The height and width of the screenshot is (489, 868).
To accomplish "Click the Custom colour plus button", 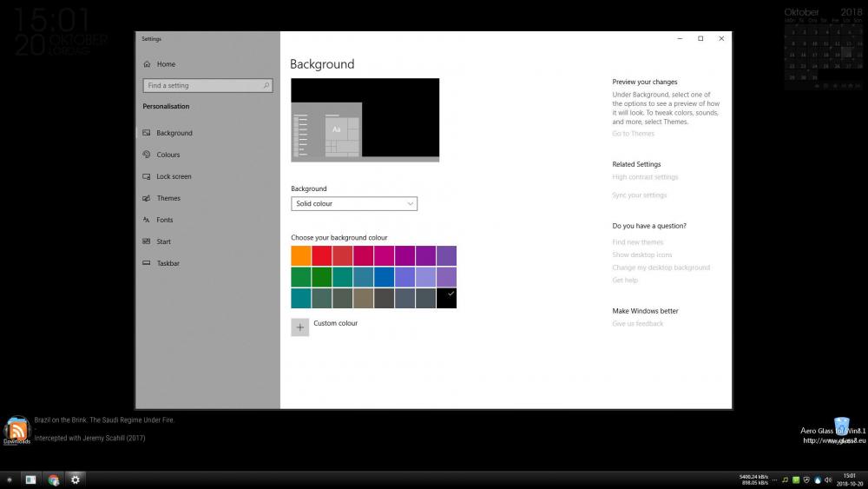I will [x=300, y=327].
